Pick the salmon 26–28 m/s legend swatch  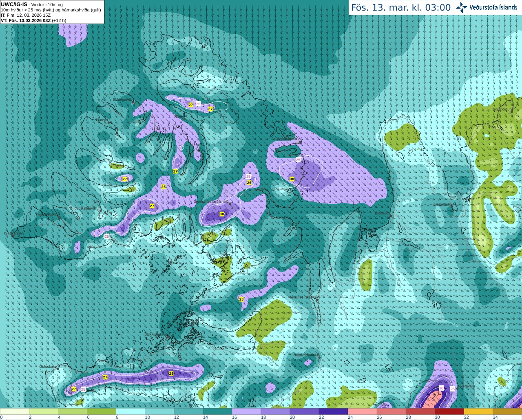coord(391,411)
